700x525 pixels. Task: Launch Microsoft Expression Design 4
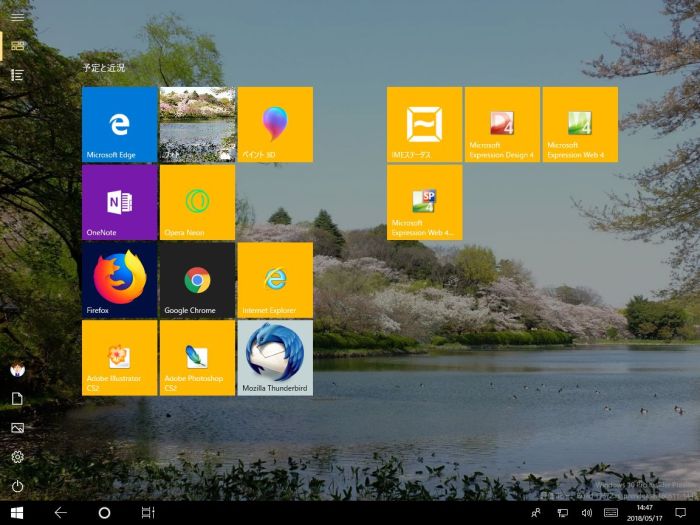pyautogui.click(x=502, y=124)
